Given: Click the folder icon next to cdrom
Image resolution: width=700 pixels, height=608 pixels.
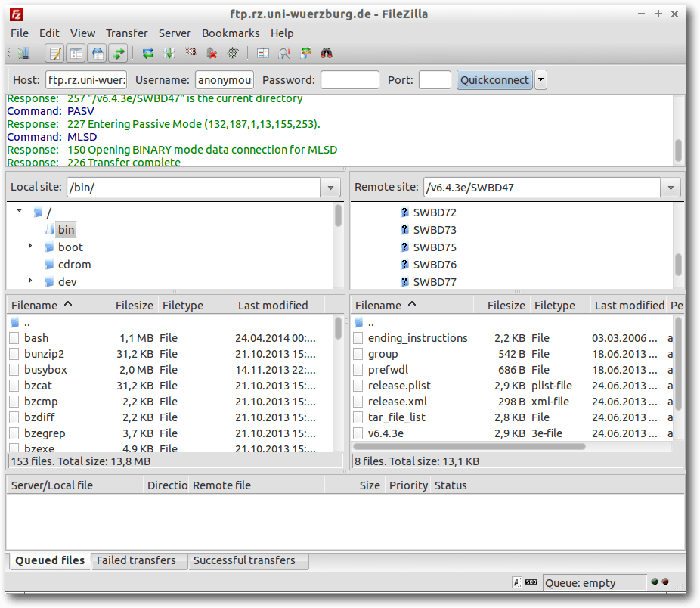Looking at the screenshot, I should (x=50, y=265).
